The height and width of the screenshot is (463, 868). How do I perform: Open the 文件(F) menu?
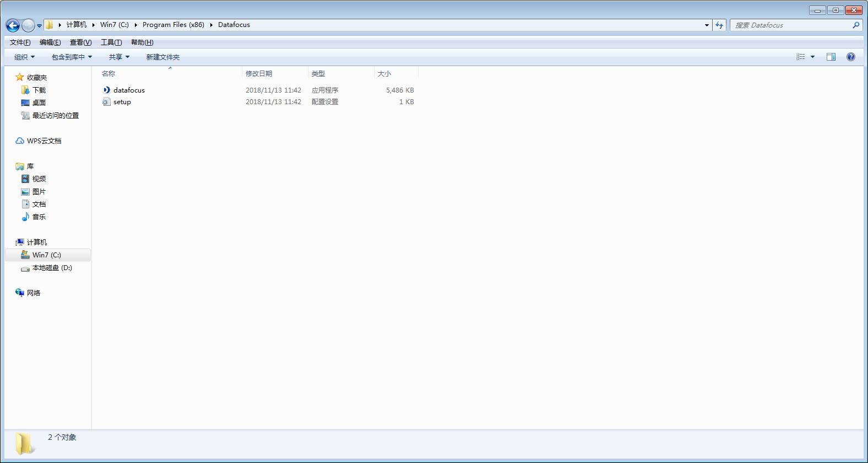pos(20,42)
